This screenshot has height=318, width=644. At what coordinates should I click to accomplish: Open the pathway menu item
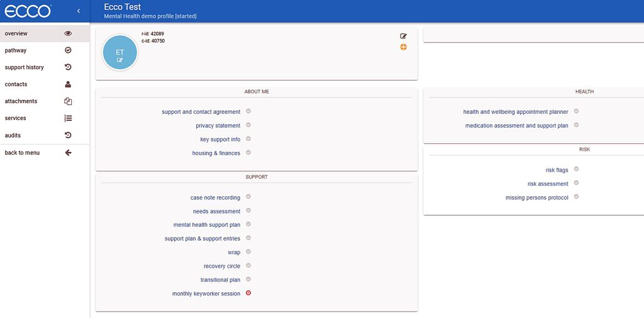[x=16, y=50]
